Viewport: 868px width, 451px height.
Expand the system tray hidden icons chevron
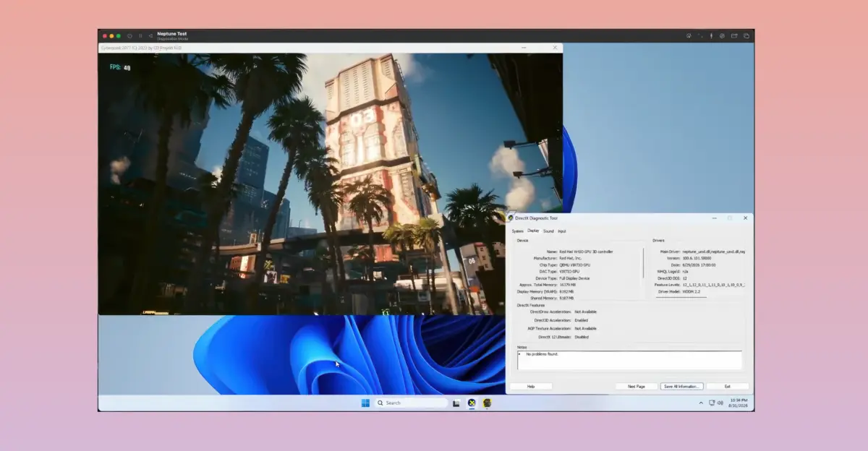[x=700, y=403]
